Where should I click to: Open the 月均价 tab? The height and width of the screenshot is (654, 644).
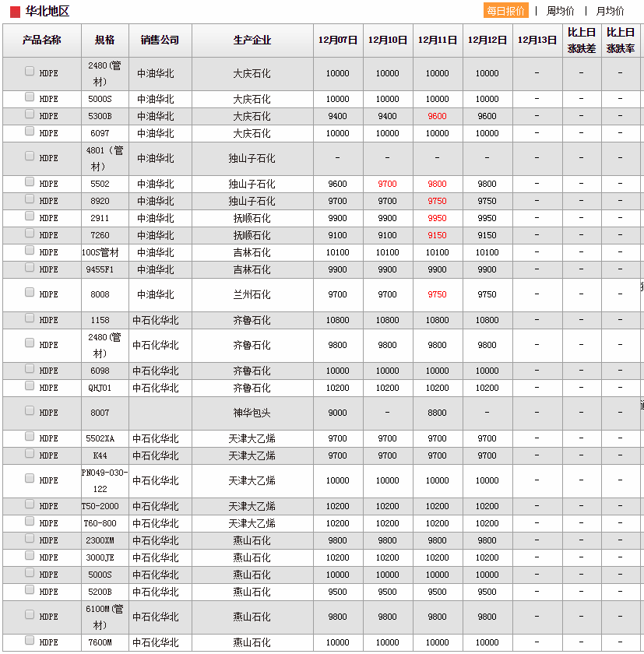pos(610,11)
